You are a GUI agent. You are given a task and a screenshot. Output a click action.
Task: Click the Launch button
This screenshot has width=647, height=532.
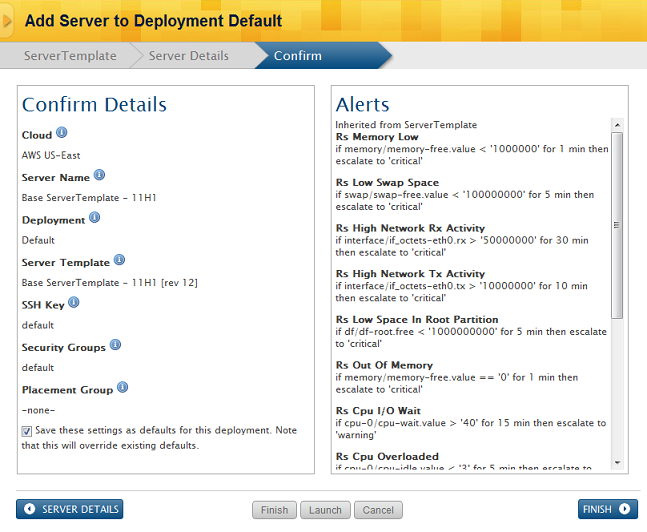pyautogui.click(x=325, y=510)
